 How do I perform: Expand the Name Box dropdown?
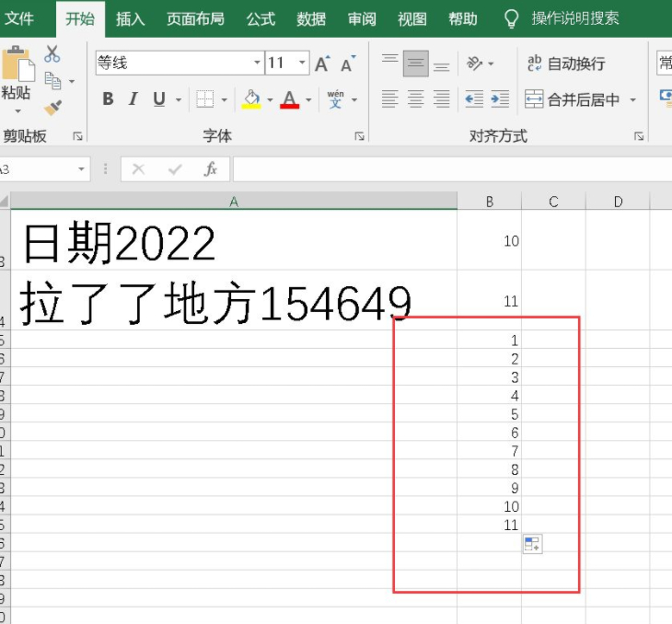[81, 169]
